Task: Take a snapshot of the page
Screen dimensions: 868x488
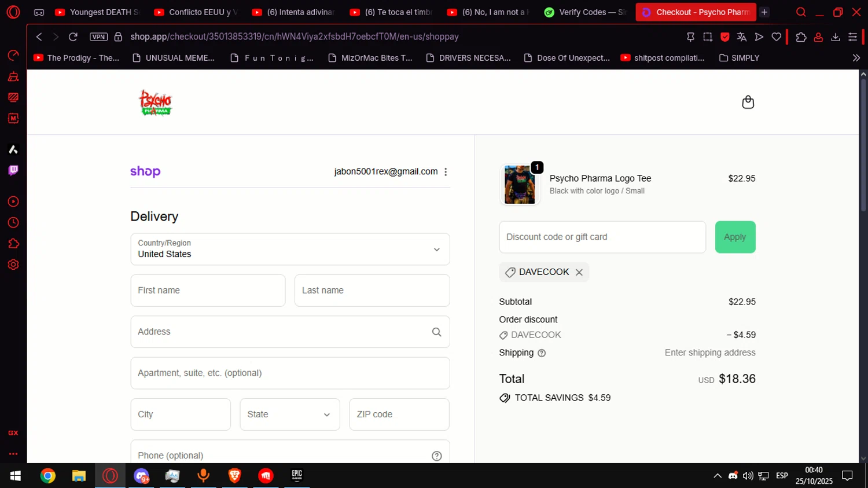Action: 708,36
